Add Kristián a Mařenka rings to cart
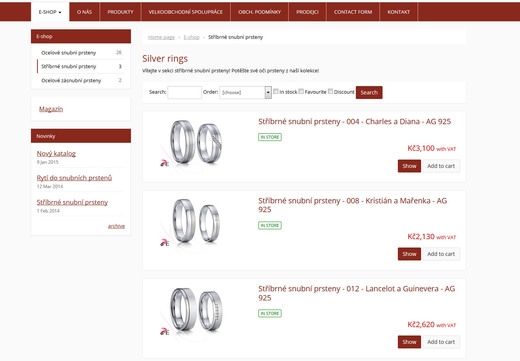 click(441, 254)
